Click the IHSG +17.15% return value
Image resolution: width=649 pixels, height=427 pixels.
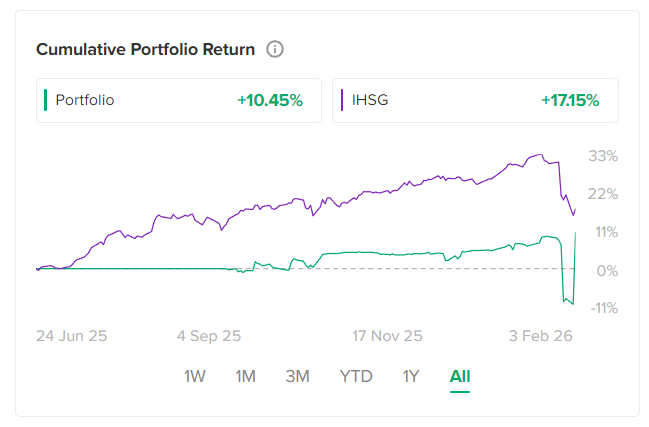(x=570, y=100)
